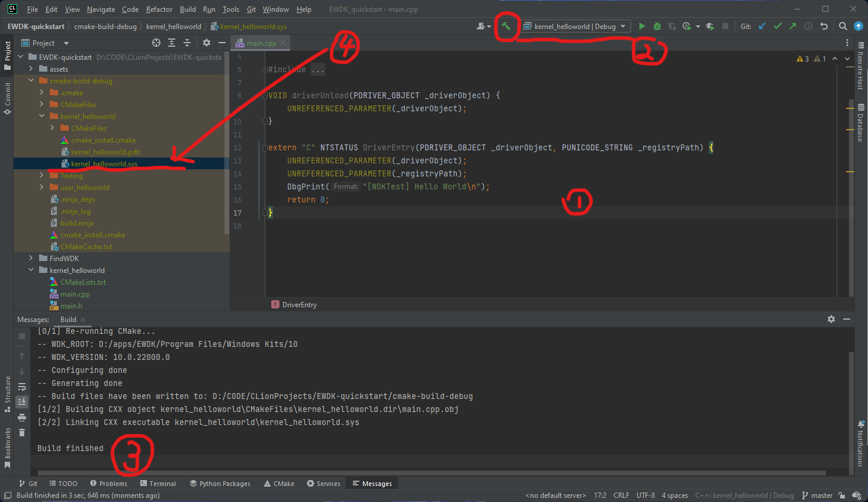Open the Refactor menu
The height and width of the screenshot is (502, 868).
tap(159, 9)
